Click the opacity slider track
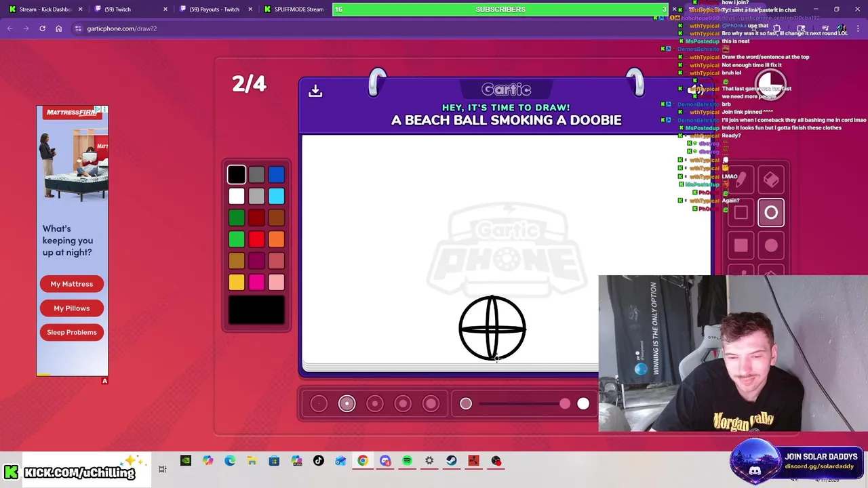This screenshot has width=868, height=488. (524, 404)
